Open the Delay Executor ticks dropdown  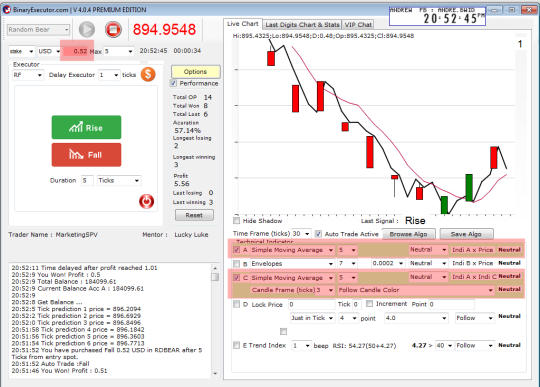click(109, 75)
